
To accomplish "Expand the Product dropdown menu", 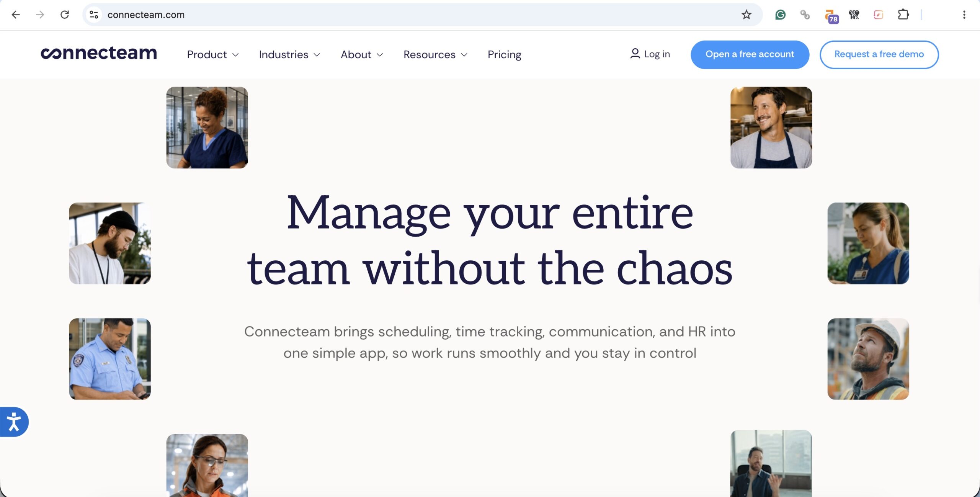I will point(213,54).
